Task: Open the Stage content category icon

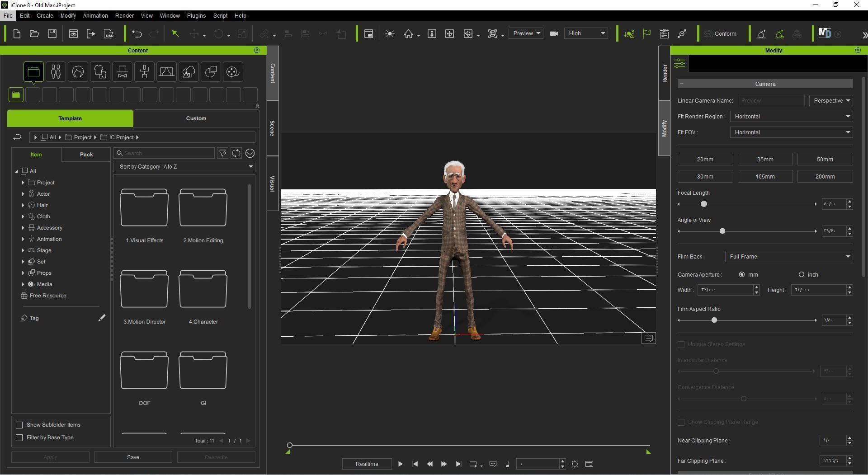Action: pos(166,71)
